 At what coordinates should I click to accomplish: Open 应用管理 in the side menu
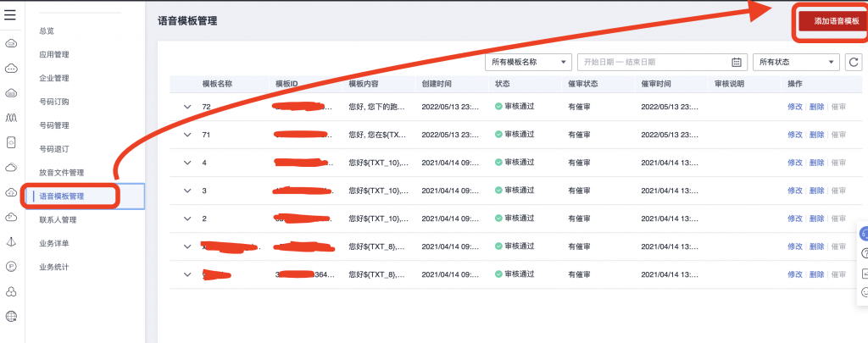53,54
